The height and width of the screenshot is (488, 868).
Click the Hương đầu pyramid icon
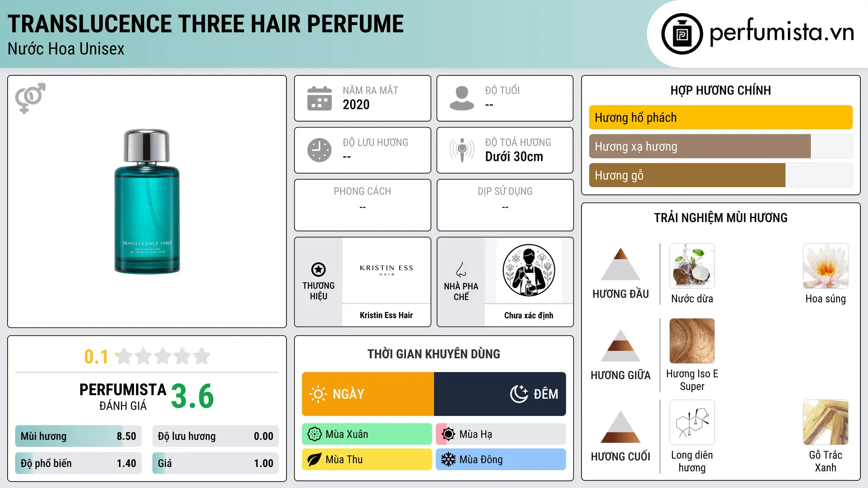(620, 264)
